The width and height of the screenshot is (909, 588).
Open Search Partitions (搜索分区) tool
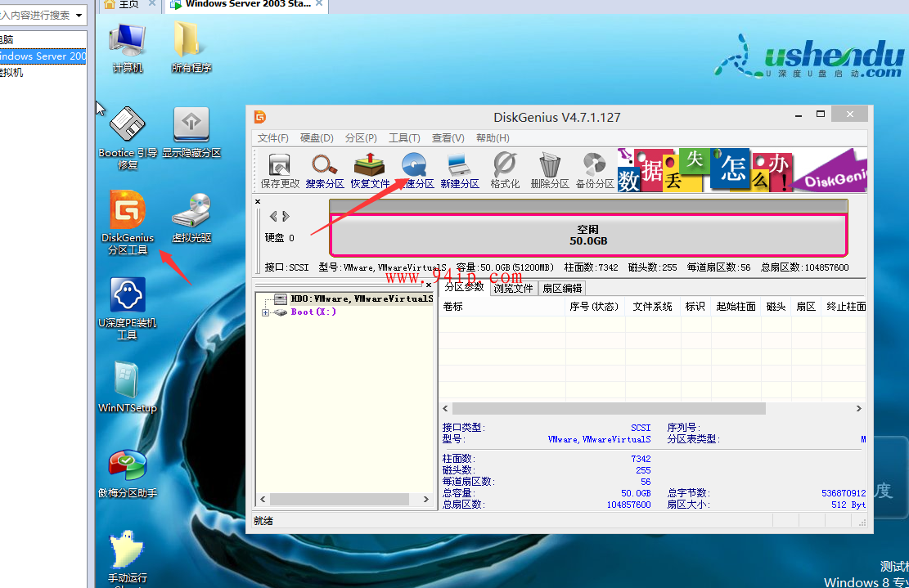[x=325, y=171]
